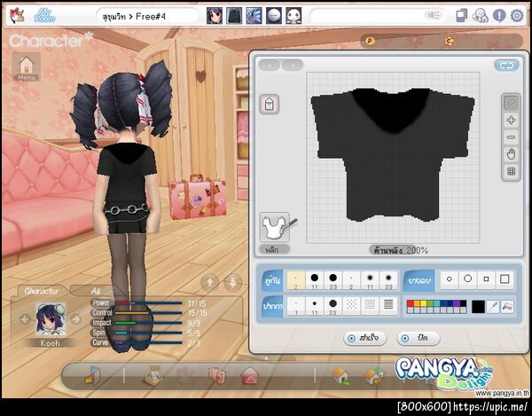Select the dense grid dot pattern

pyautogui.click(x=370, y=306)
